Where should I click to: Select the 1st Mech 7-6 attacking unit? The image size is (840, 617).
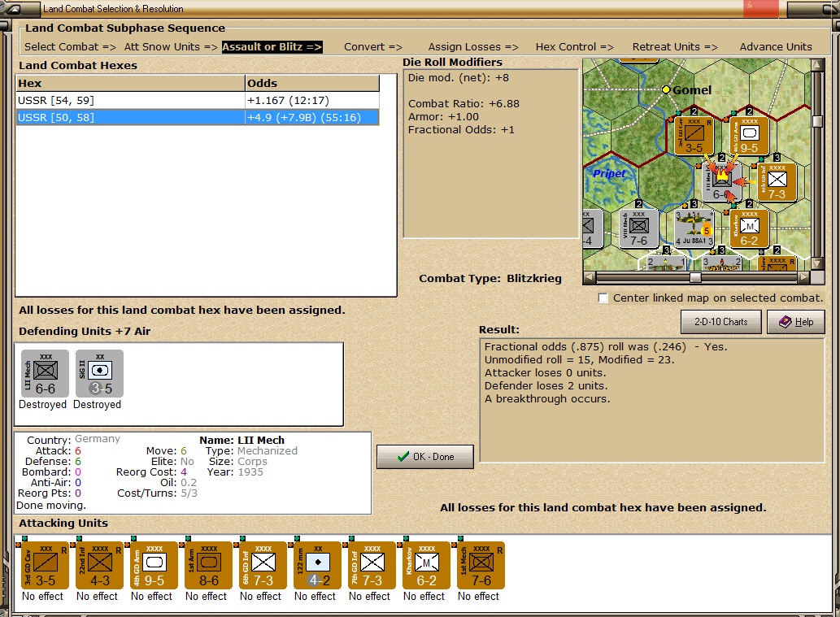480,565
